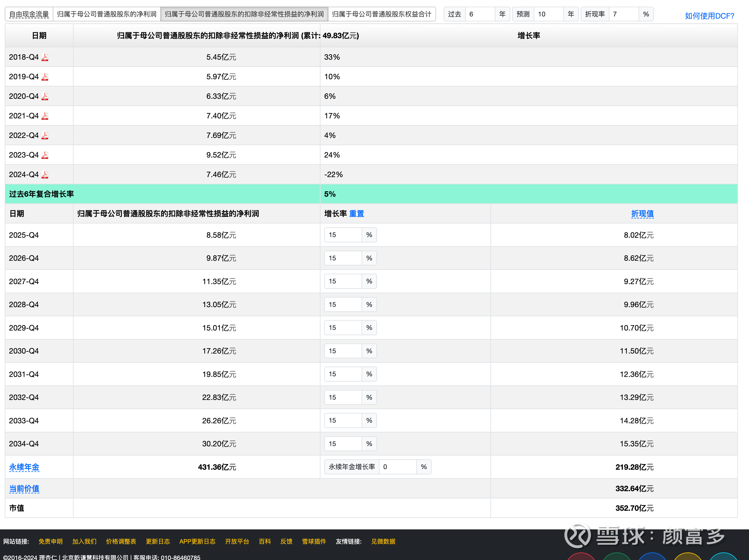Switch to the 归属于母公司普通股股东的净利润 tab
Viewport: 749px width, 560px height.
107,14
